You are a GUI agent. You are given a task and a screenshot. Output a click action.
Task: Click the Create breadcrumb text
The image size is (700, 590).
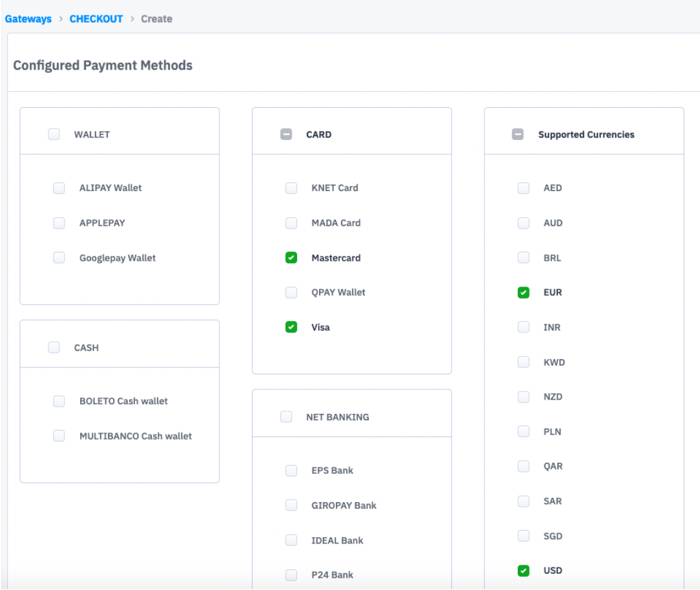tap(157, 19)
